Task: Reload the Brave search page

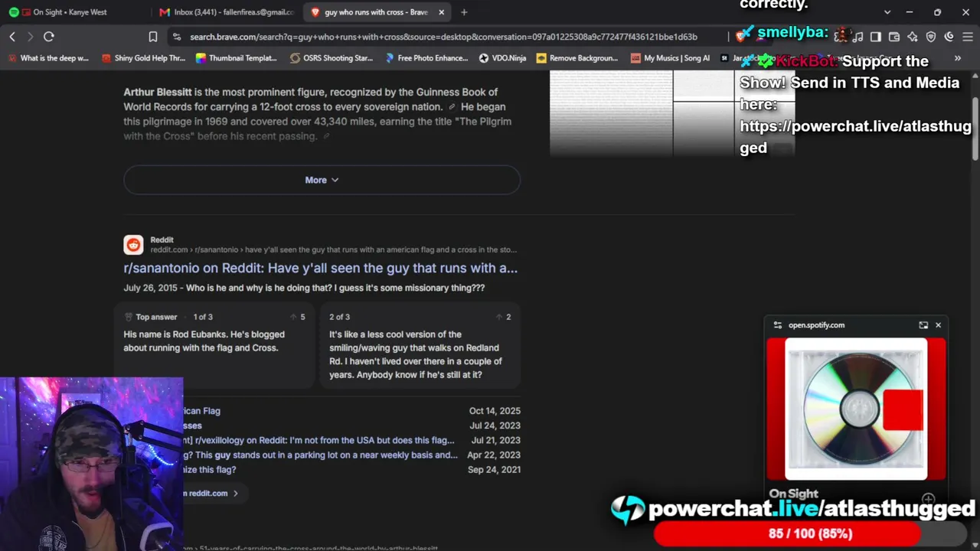Action: click(49, 37)
